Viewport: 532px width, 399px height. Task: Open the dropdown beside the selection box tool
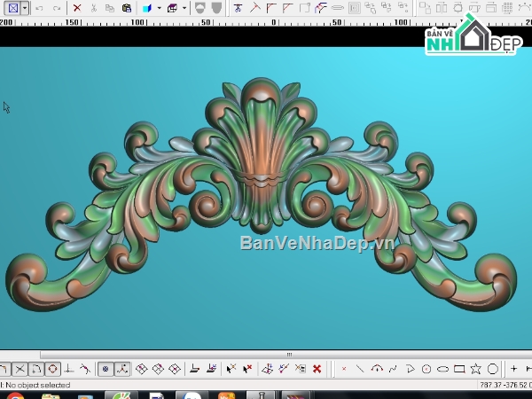pyautogui.click(x=25, y=8)
